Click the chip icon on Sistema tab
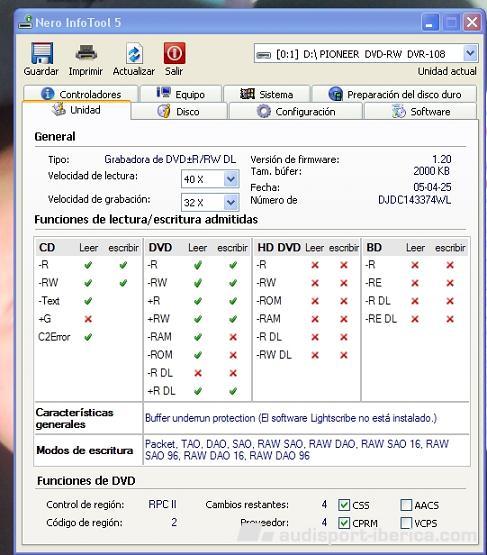This screenshot has width=487, height=555. 247,94
